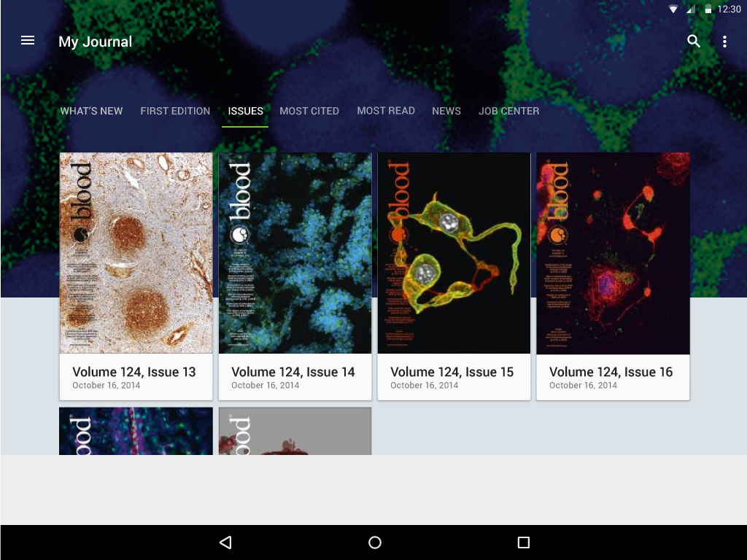Select the Issues tab
Image resolution: width=747 pixels, height=560 pixels.
(x=245, y=111)
